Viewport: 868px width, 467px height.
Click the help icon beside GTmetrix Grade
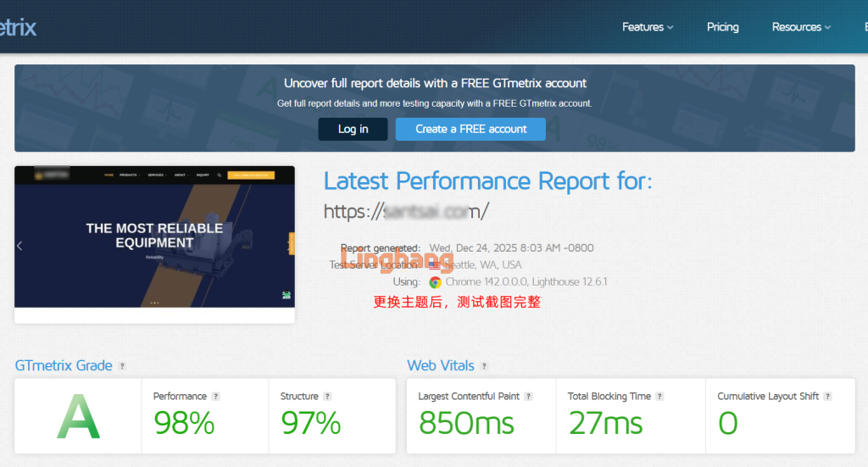pyautogui.click(x=122, y=366)
